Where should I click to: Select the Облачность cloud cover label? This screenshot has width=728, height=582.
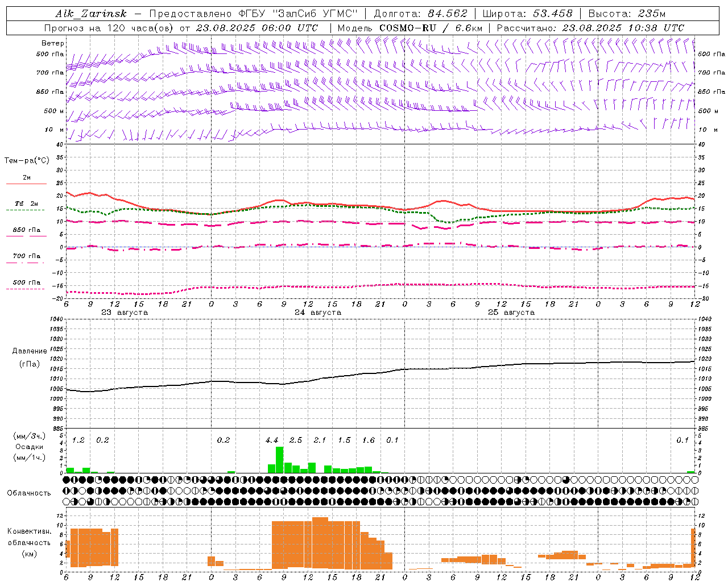[x=29, y=493]
